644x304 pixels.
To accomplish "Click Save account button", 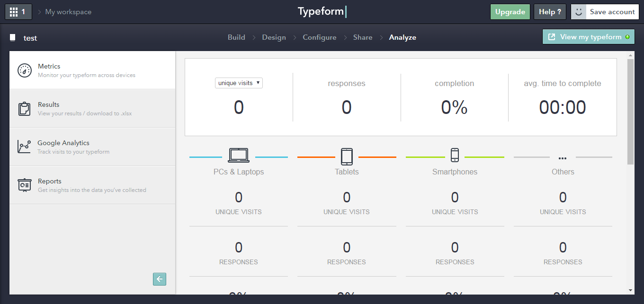I will (612, 12).
